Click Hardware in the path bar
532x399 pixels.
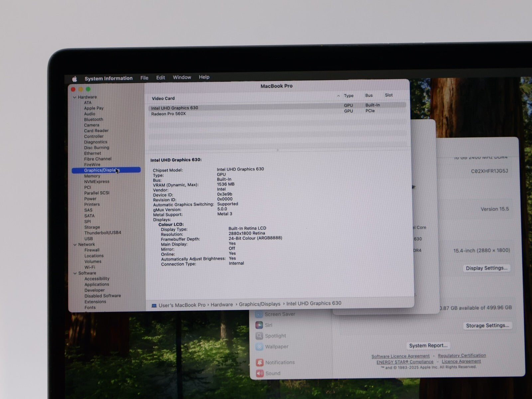(x=221, y=305)
